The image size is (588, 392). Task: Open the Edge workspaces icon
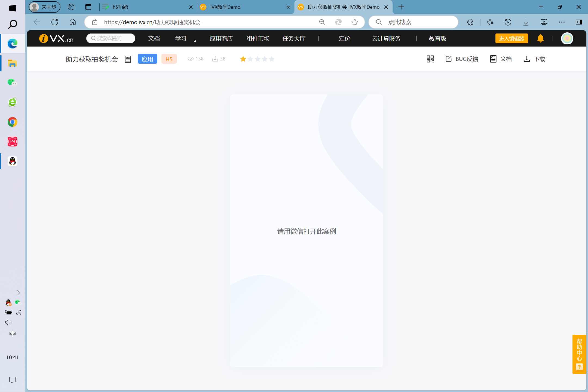(x=71, y=7)
